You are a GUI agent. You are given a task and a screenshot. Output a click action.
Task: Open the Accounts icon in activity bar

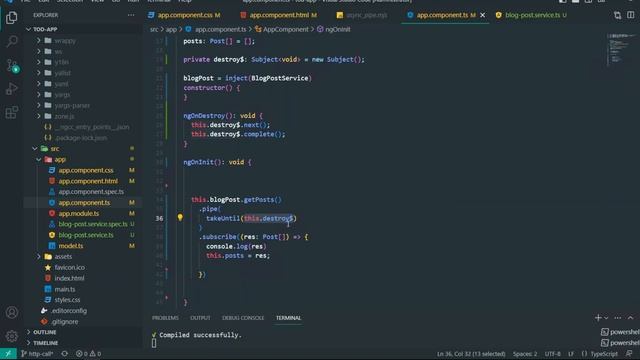pyautogui.click(x=12, y=313)
